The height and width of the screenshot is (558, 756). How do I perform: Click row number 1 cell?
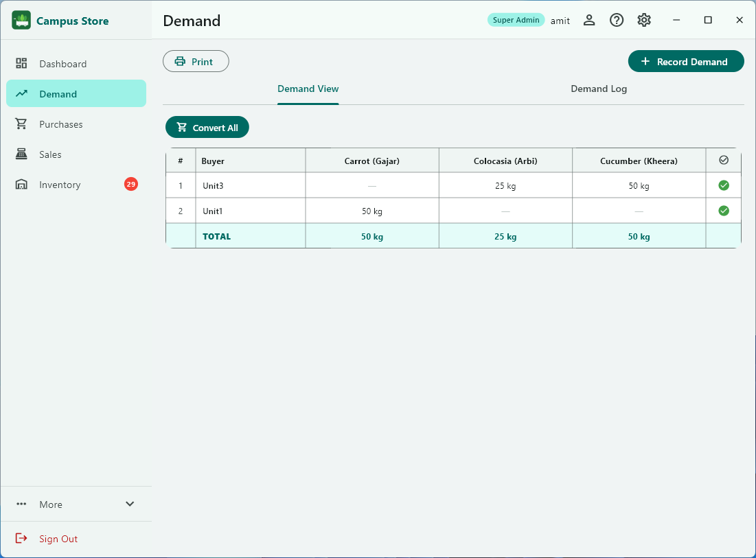click(x=181, y=185)
